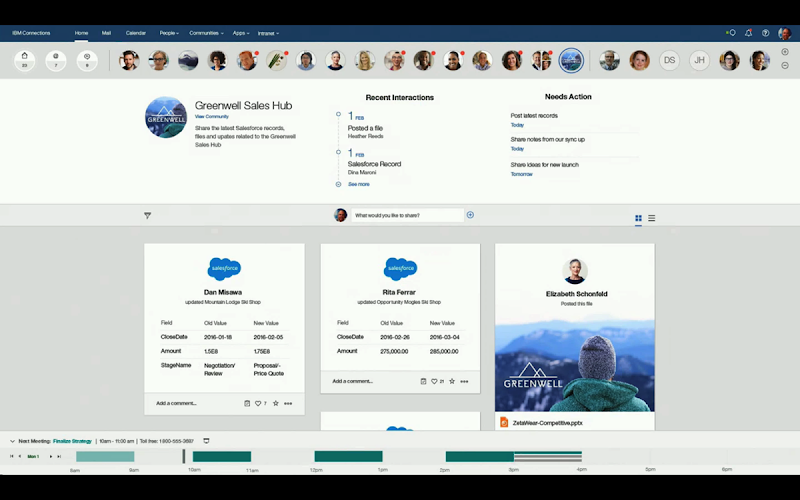Open more options on Rita Ferrar's card

pos(464,382)
